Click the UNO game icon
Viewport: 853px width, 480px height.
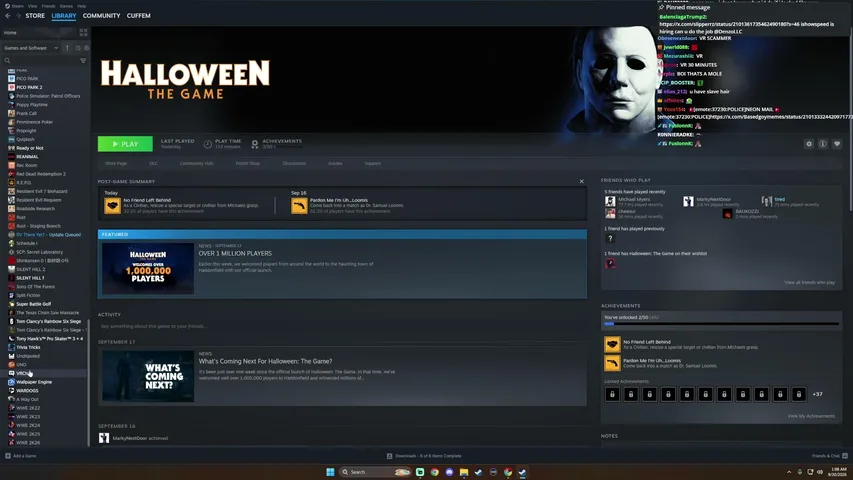[x=11, y=365]
